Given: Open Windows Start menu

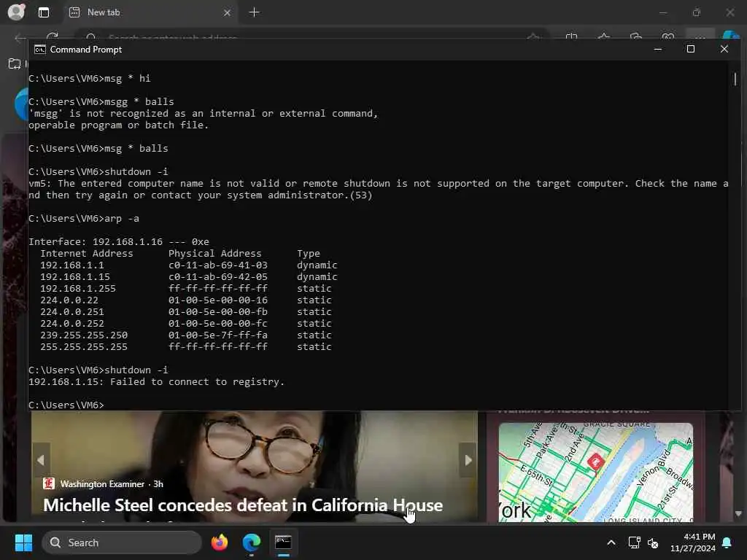Looking at the screenshot, I should [x=23, y=542].
